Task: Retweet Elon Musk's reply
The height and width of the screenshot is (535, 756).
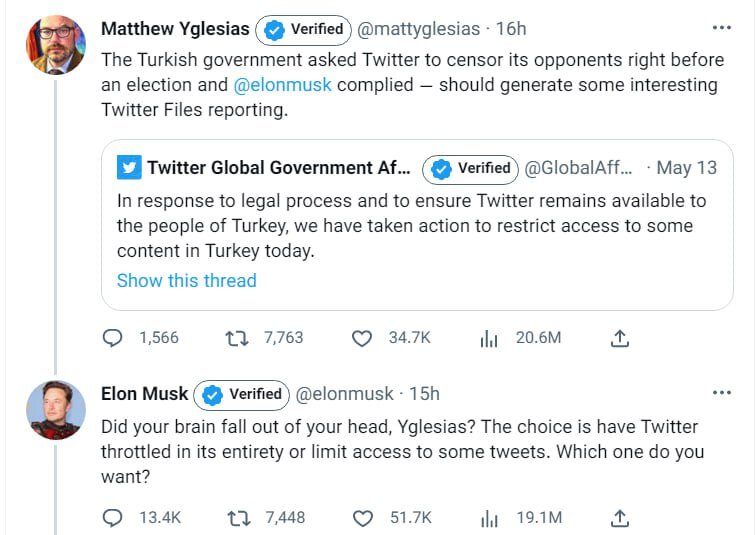Action: (237, 517)
